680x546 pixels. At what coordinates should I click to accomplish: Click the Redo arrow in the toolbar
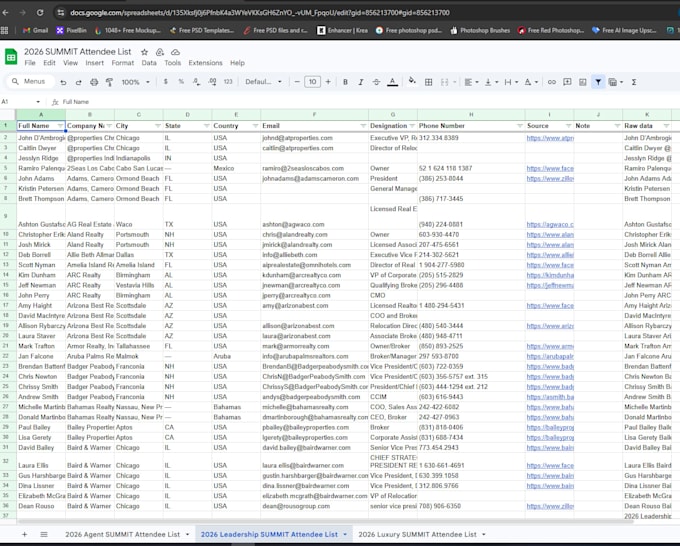tap(78, 82)
